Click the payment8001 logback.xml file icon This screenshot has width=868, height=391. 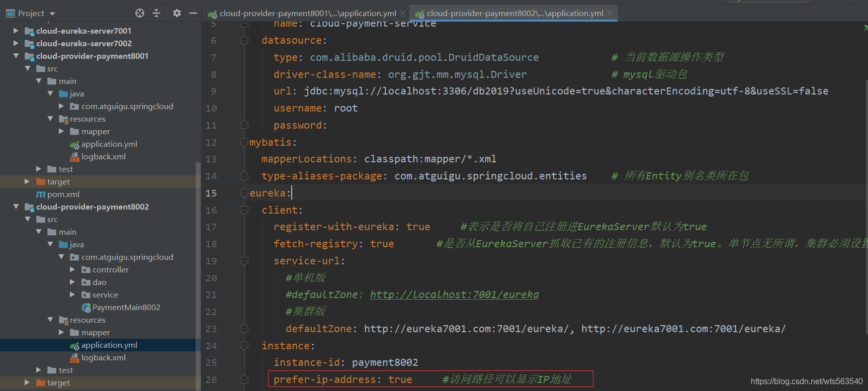tap(74, 157)
